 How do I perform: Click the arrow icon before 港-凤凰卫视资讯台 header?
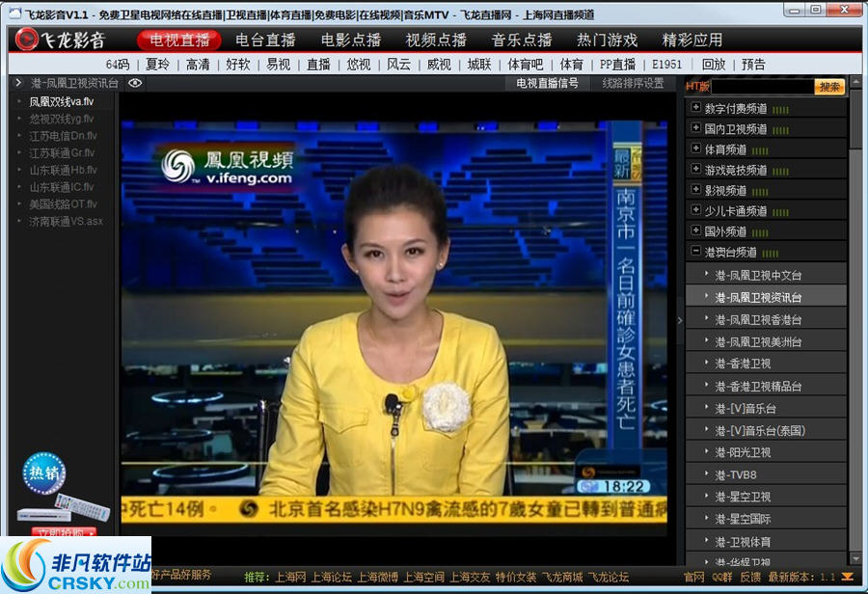click(x=18, y=83)
